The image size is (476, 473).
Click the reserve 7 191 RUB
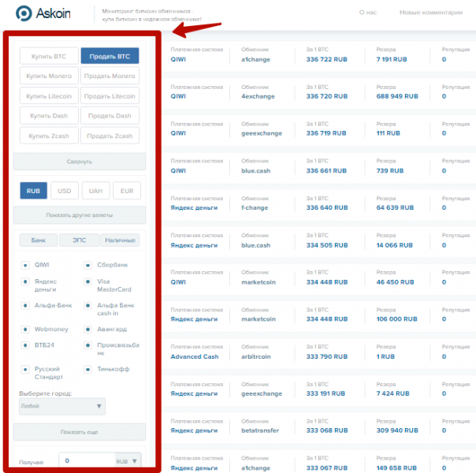point(392,59)
